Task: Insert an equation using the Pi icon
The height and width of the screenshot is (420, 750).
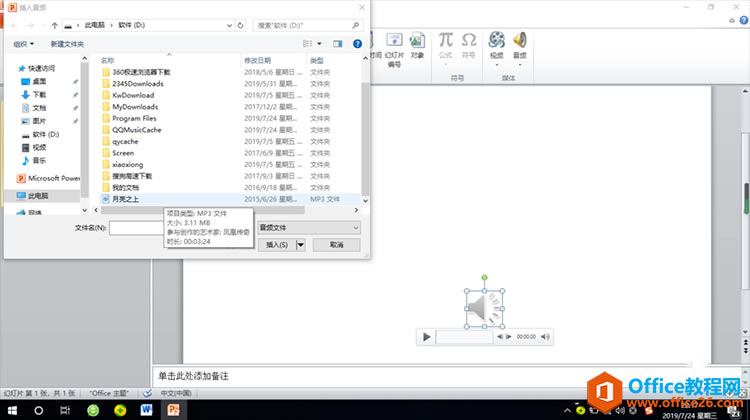Action: tap(445, 40)
